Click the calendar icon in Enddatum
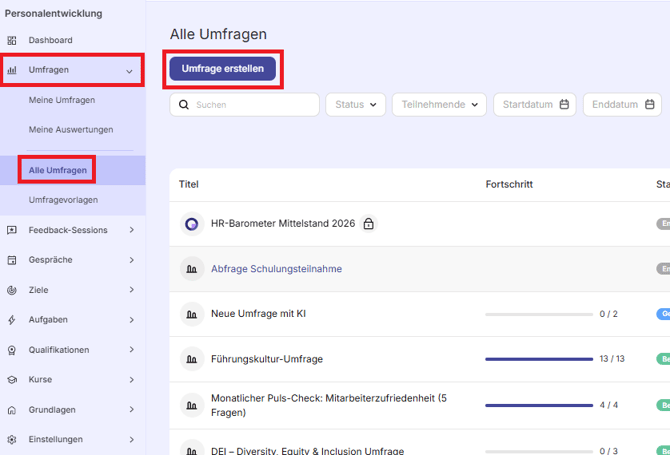 (649, 104)
